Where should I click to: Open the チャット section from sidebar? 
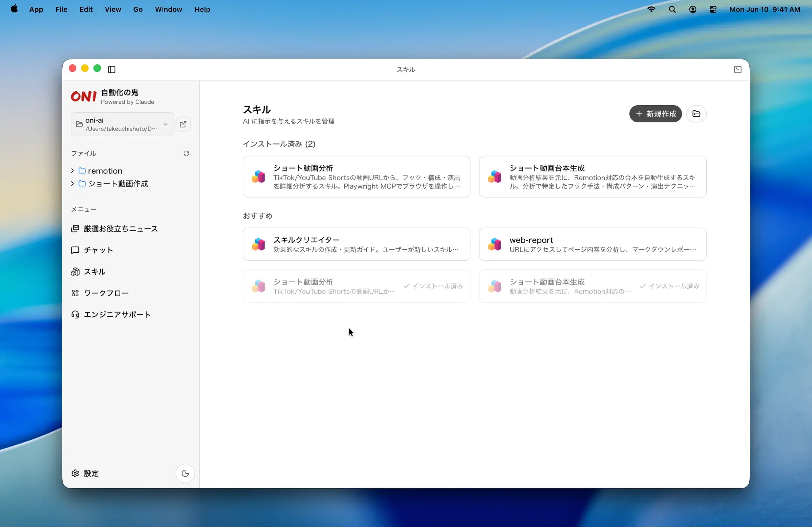(97, 250)
